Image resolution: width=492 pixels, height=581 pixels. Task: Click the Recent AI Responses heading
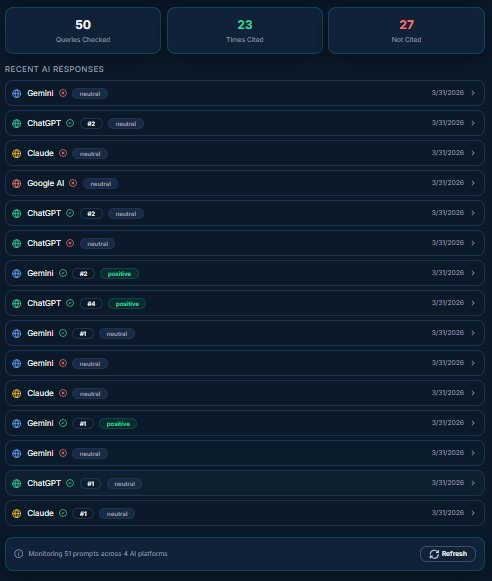[x=54, y=69]
